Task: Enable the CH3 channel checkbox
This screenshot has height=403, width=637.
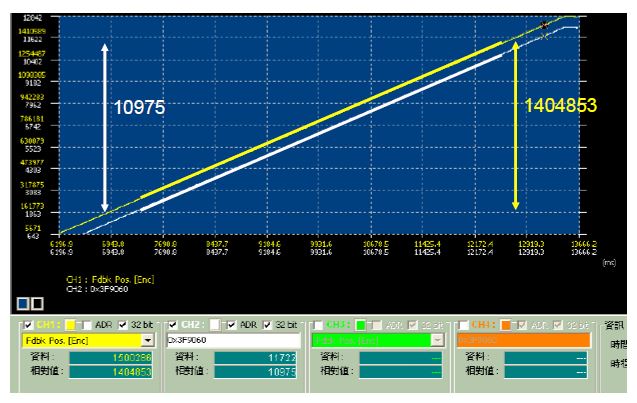Action: 315,325
